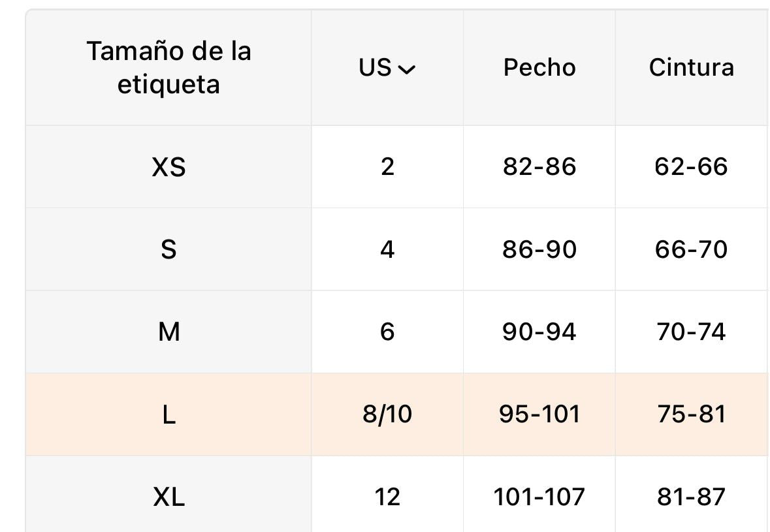Viewport: 770px width, 532px height.
Task: Click the Tamaño de la etiqueta header
Action: click(x=168, y=68)
